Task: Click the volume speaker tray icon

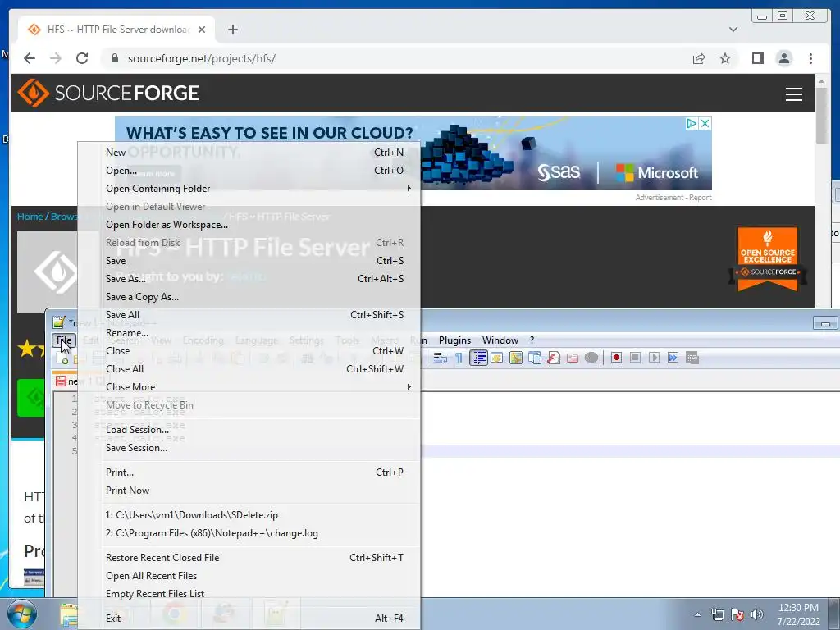Action: [x=757, y=614]
